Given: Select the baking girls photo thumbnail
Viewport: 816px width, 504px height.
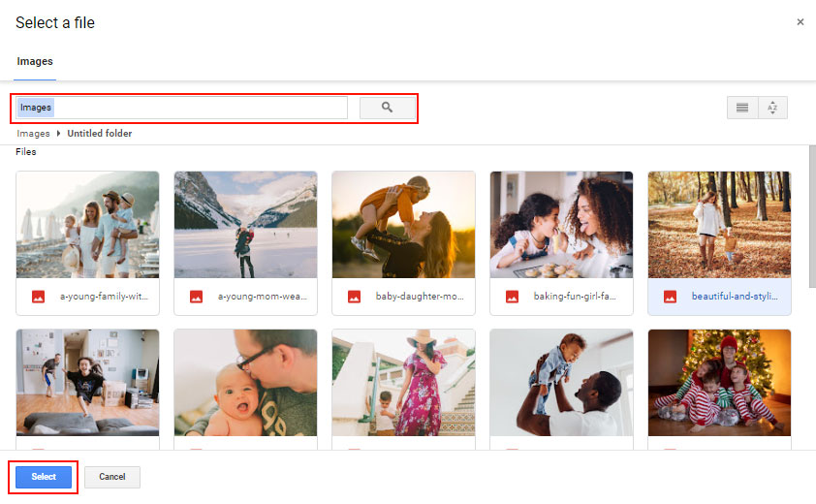Looking at the screenshot, I should [x=561, y=225].
